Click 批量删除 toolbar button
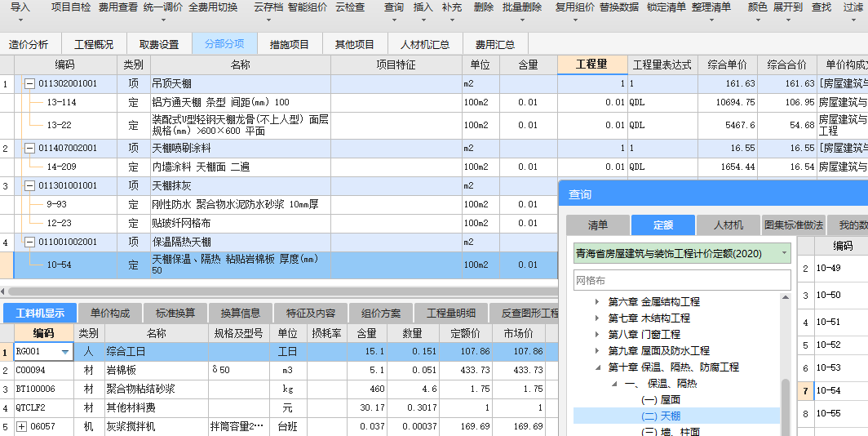Screen dimensions: 868x436 (522, 7)
